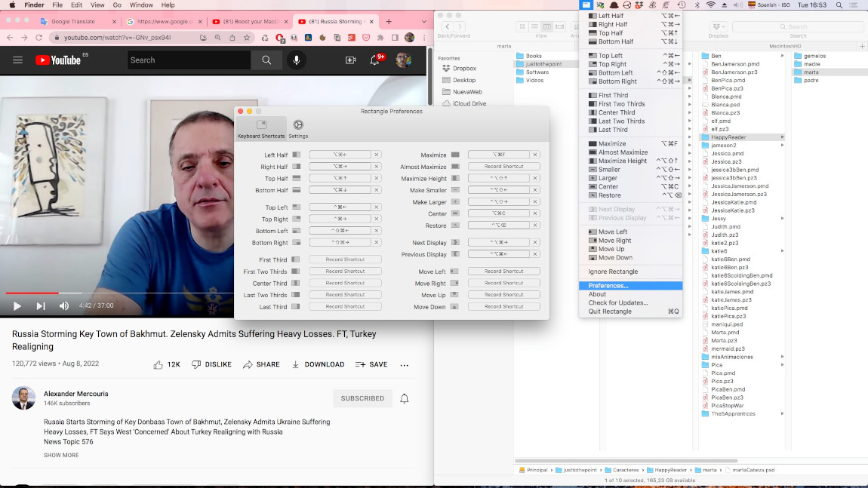Play the YouTube video
The width and height of the screenshot is (868, 488).
coord(17,305)
